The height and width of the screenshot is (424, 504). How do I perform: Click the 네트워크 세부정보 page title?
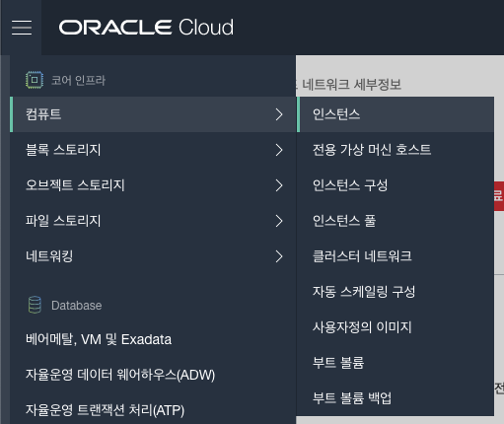tap(352, 85)
